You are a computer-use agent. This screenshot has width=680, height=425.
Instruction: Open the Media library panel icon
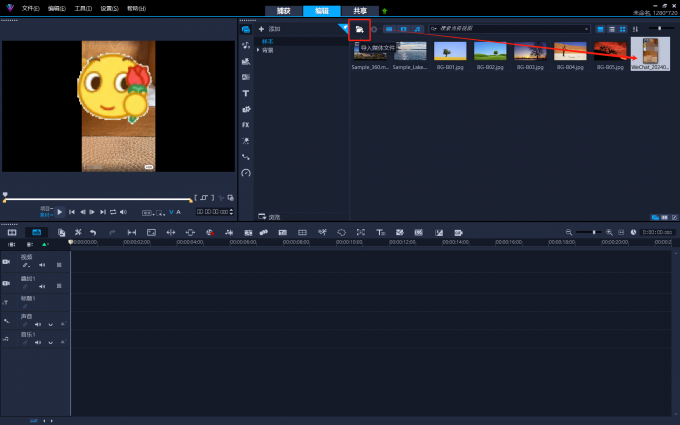tap(246, 29)
